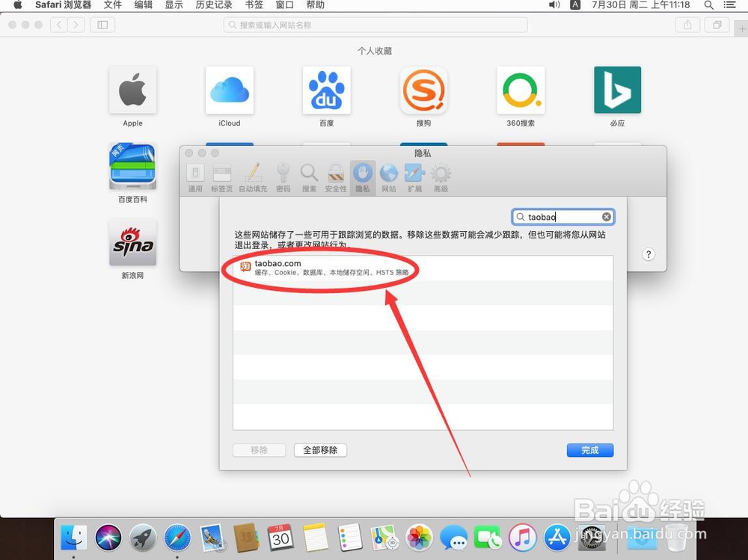Image resolution: width=748 pixels, height=560 pixels.
Task: Click the Safari share button
Action: (x=687, y=25)
